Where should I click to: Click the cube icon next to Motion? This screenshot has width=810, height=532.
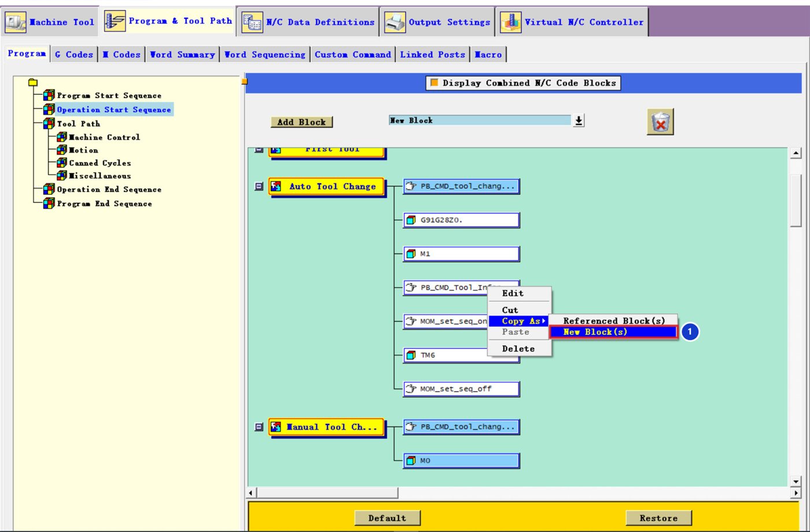click(62, 150)
